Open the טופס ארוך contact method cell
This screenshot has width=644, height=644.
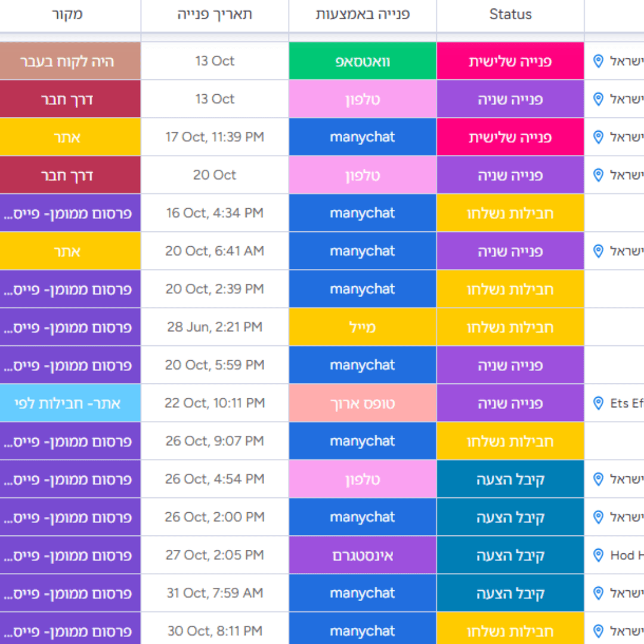pos(363,404)
